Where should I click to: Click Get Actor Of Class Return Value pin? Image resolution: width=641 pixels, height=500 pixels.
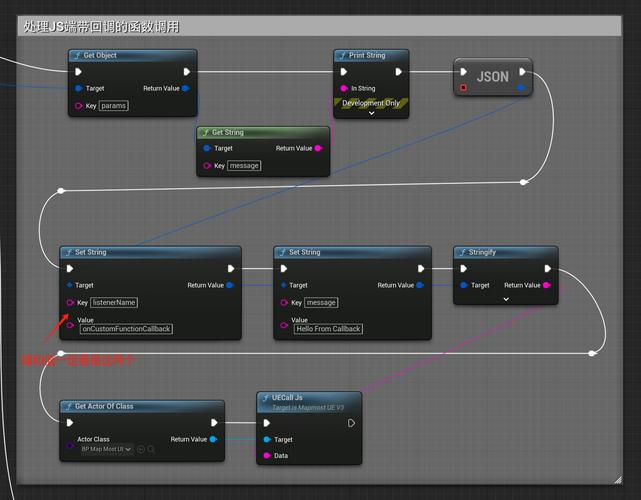(214, 439)
